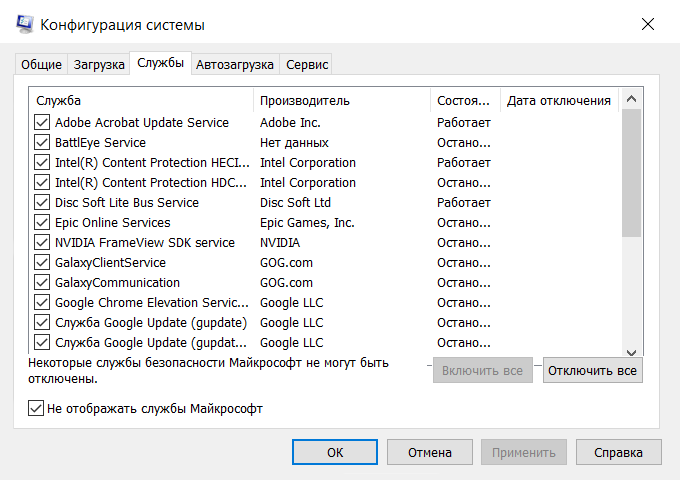Select the BattlEye Service row name
The height and width of the screenshot is (480, 680).
coord(100,143)
